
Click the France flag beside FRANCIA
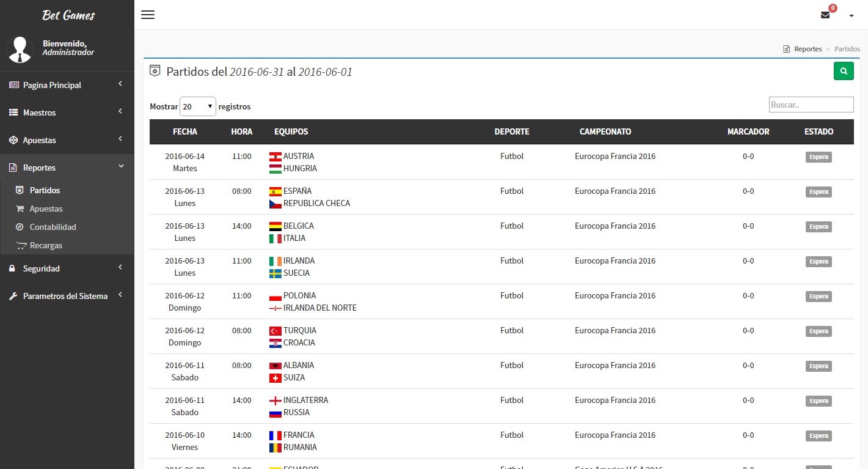[x=275, y=435]
